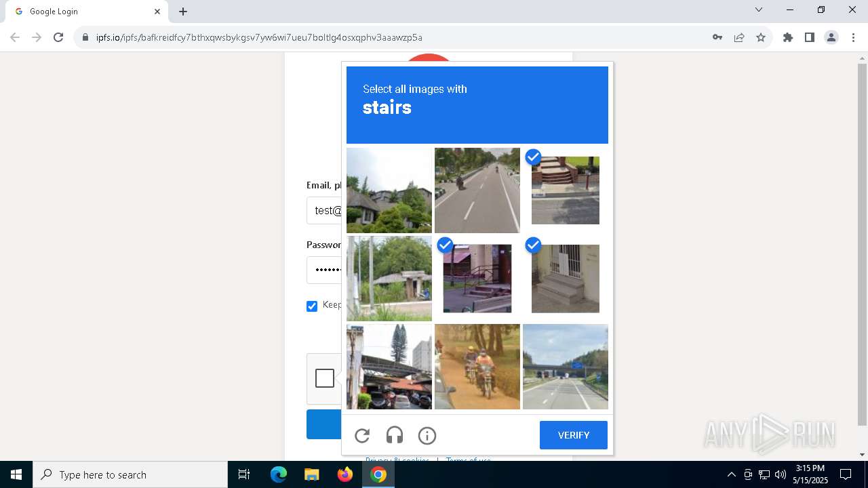Open the Windows Start menu
Screen dimensions: 868x488
[x=16, y=474]
